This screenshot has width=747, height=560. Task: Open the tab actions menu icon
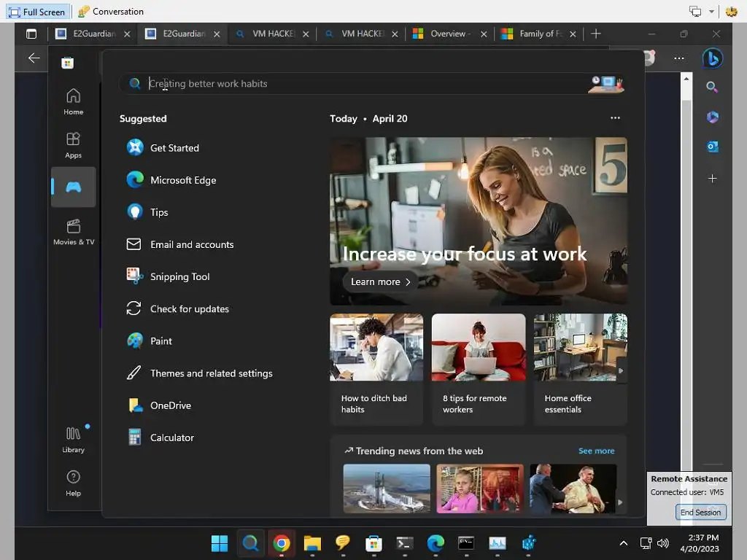(31, 34)
